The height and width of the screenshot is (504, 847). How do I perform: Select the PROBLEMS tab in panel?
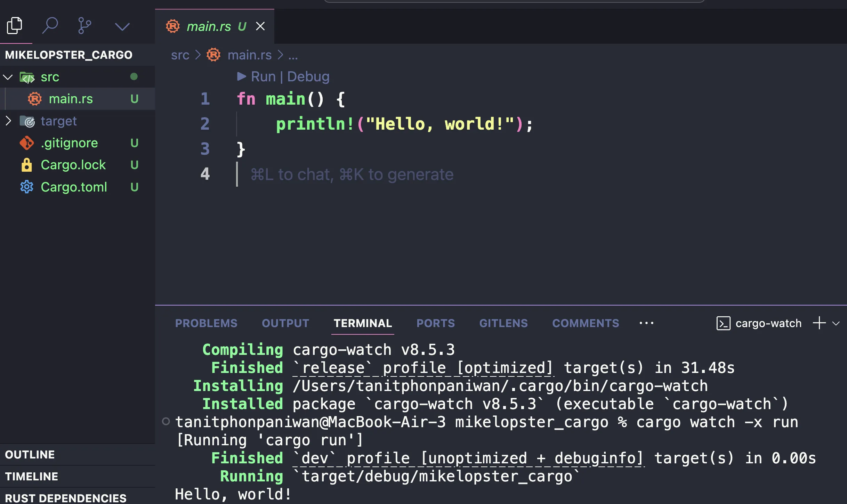[x=206, y=323]
